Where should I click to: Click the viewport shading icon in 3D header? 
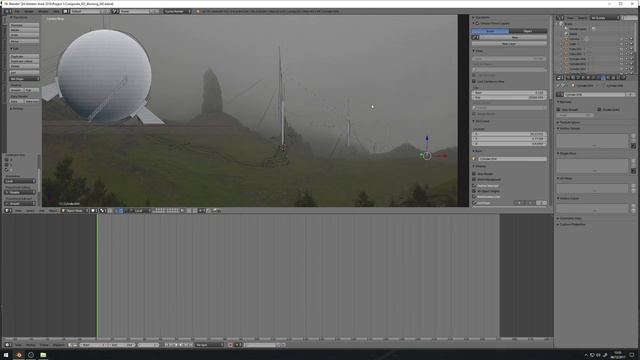click(x=93, y=211)
